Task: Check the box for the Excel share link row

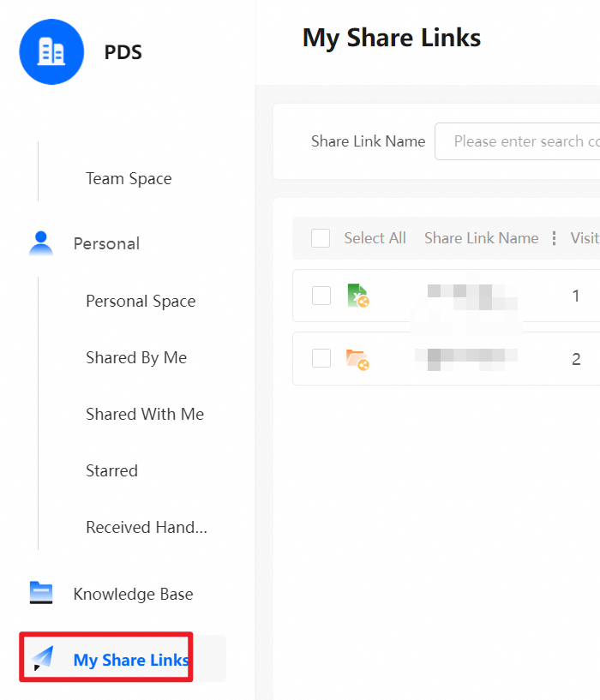Action: tap(321, 296)
